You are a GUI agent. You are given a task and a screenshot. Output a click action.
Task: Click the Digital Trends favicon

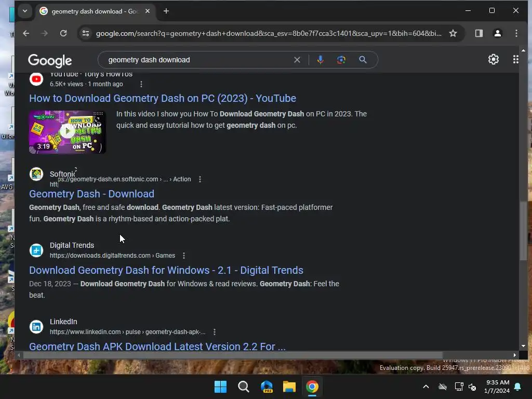click(36, 250)
